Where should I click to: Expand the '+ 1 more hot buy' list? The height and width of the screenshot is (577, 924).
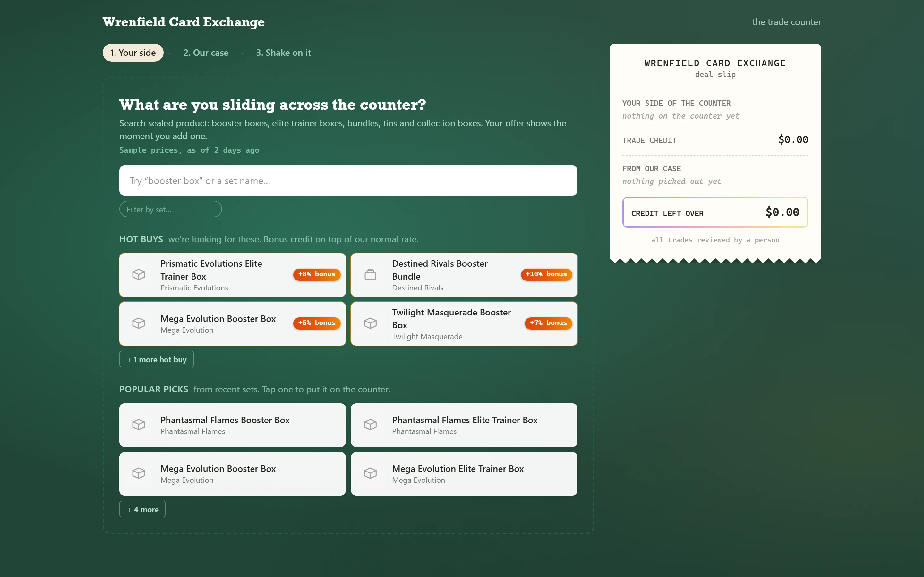click(157, 359)
